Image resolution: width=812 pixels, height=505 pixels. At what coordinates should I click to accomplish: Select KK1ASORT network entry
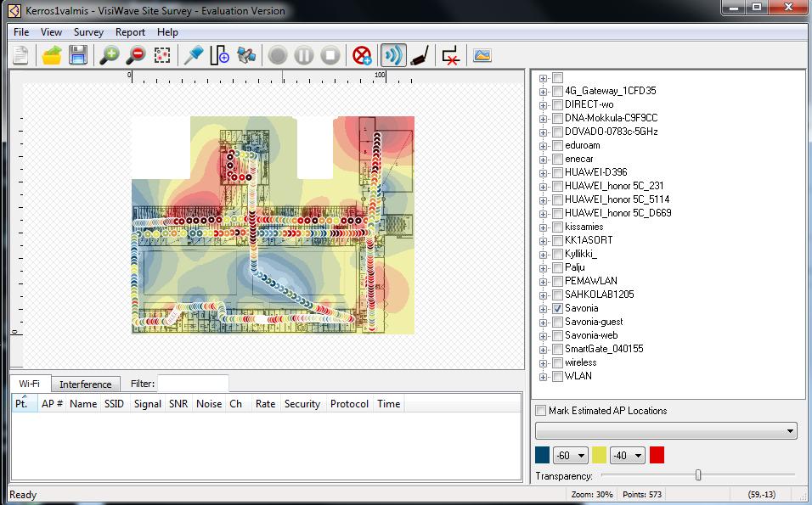pyautogui.click(x=589, y=240)
